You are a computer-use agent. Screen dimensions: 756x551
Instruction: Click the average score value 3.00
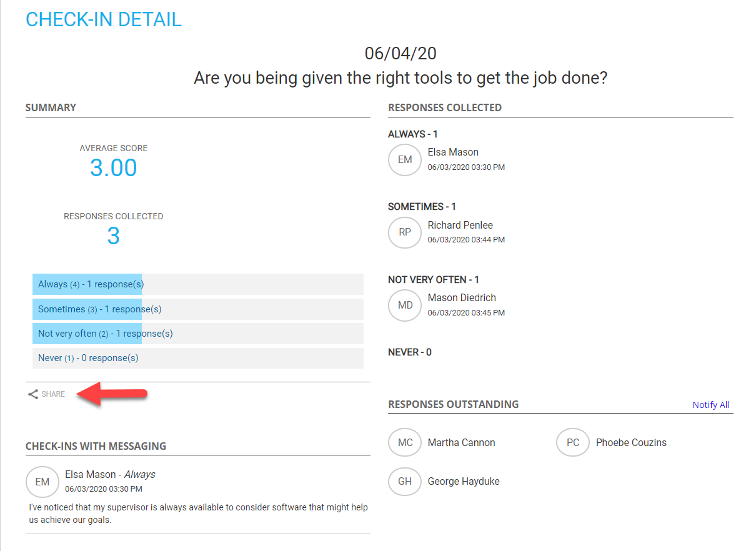tap(113, 167)
